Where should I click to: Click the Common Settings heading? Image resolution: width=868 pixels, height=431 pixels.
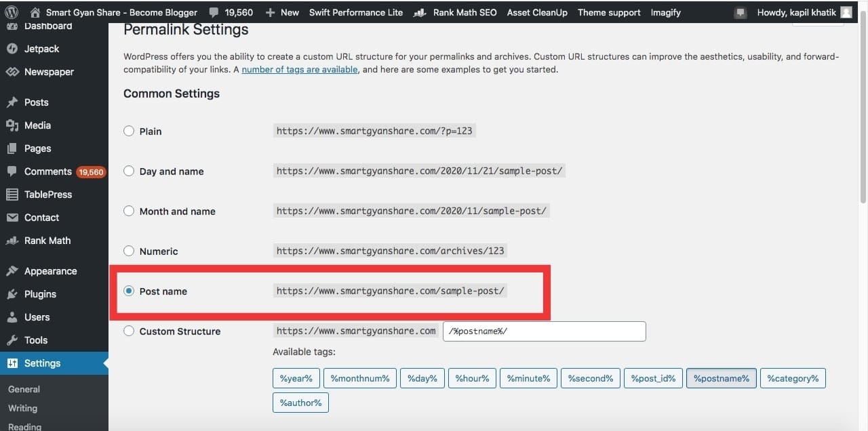[x=172, y=94]
